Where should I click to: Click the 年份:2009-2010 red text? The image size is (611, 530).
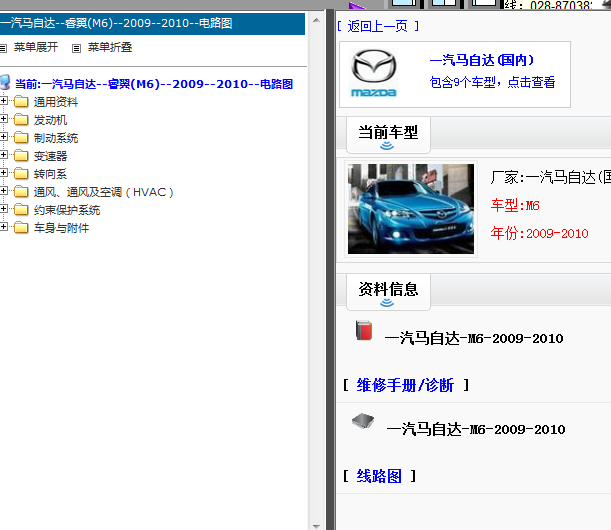point(539,233)
